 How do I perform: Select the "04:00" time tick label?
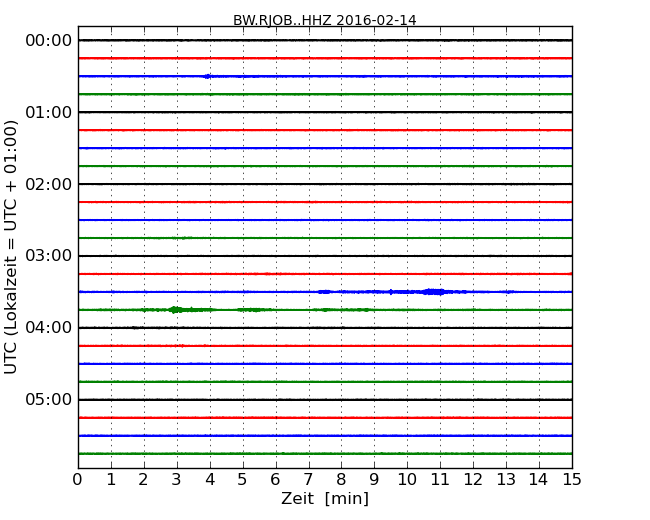tap(49, 328)
